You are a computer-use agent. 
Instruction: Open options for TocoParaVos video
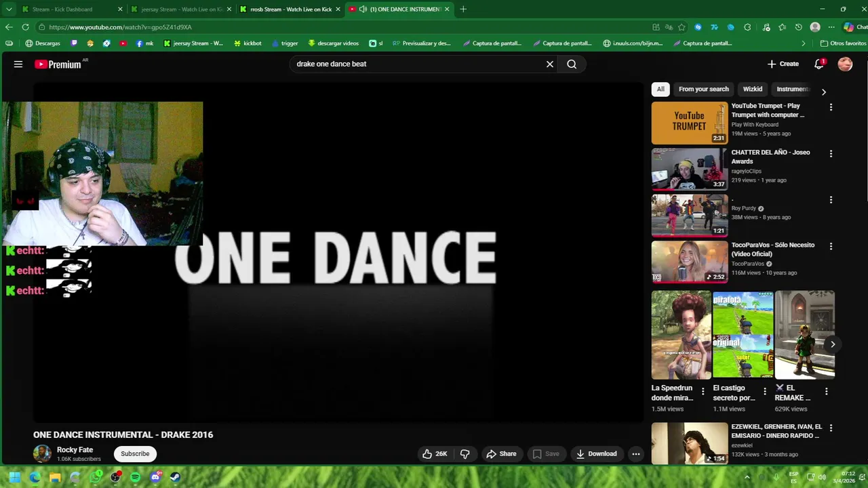831,247
